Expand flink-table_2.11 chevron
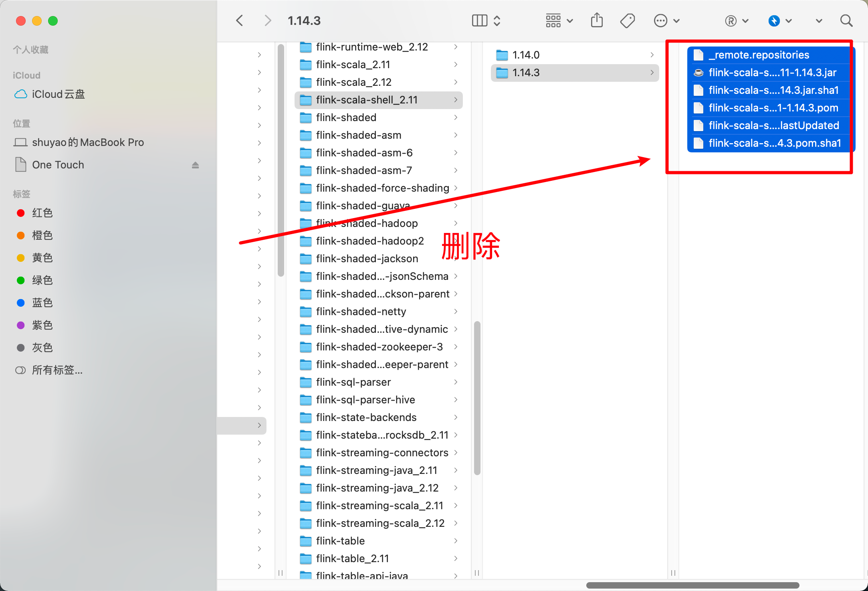The height and width of the screenshot is (591, 868). tap(456, 559)
